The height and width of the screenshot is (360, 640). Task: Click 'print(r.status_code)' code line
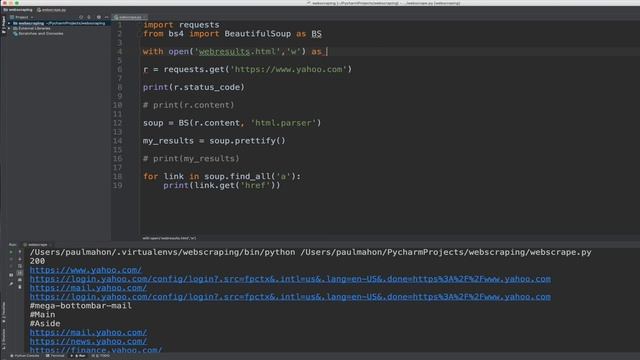pyautogui.click(x=193, y=87)
